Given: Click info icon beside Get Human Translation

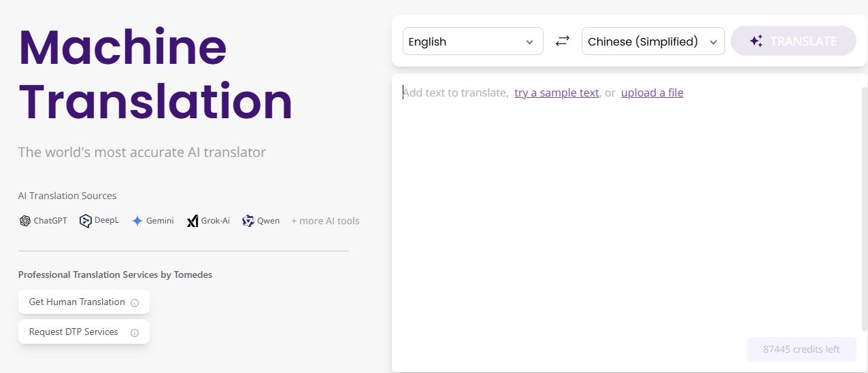Looking at the screenshot, I should click(x=135, y=303).
